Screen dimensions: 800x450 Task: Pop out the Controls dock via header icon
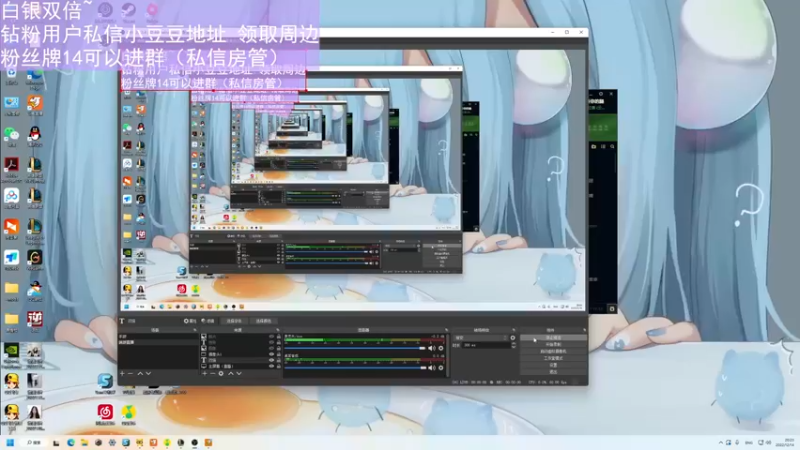pos(585,330)
